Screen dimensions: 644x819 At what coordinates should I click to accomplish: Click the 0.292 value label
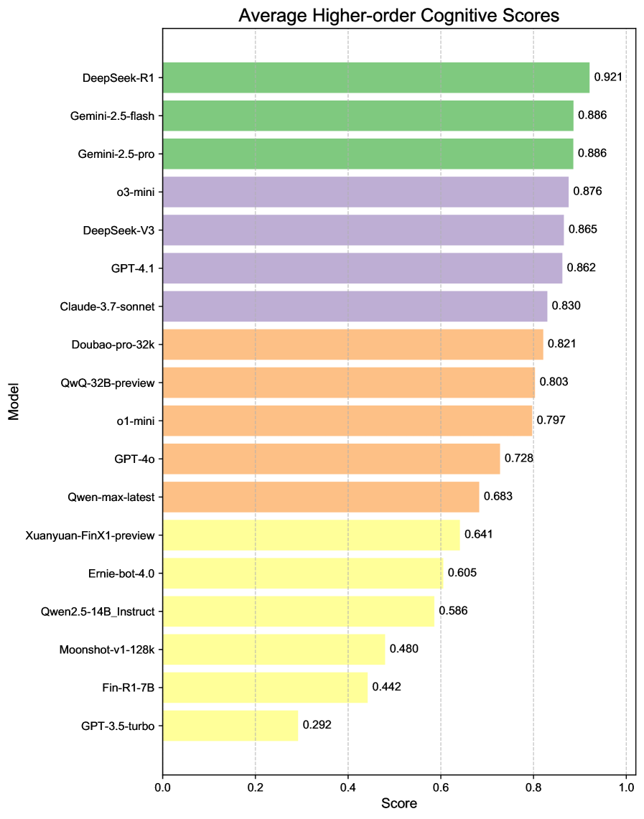317,725
